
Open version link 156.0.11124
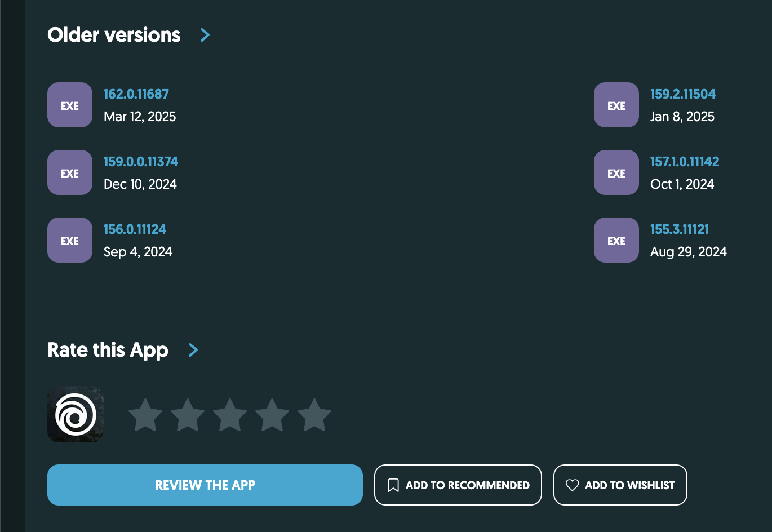click(135, 229)
